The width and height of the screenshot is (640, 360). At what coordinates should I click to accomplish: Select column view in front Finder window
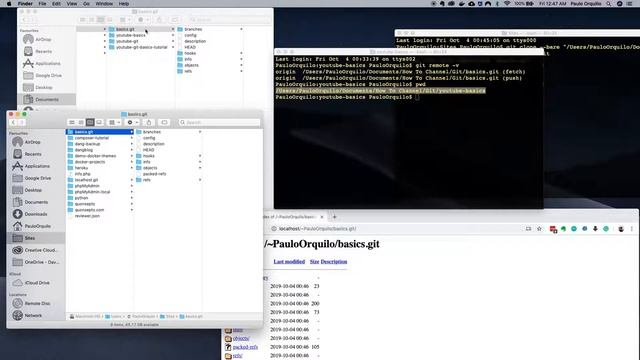coord(90,122)
